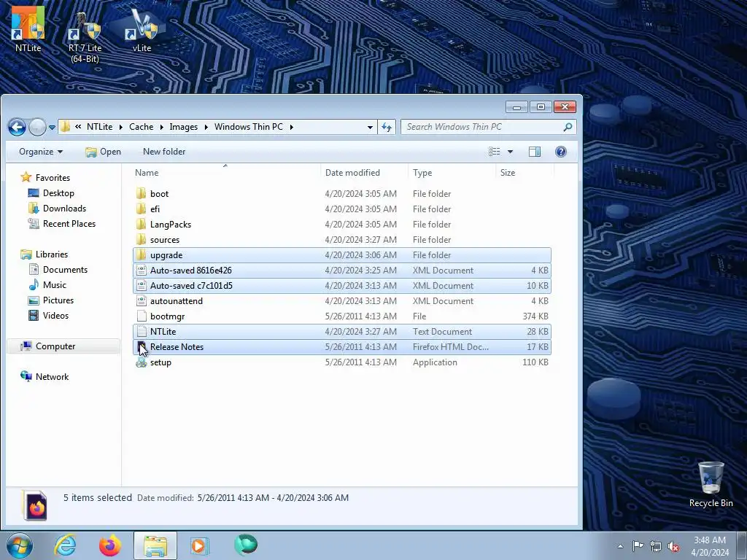Screen dimensions: 747x560
Task: Select the NTLite text document
Action: tap(342, 332)
